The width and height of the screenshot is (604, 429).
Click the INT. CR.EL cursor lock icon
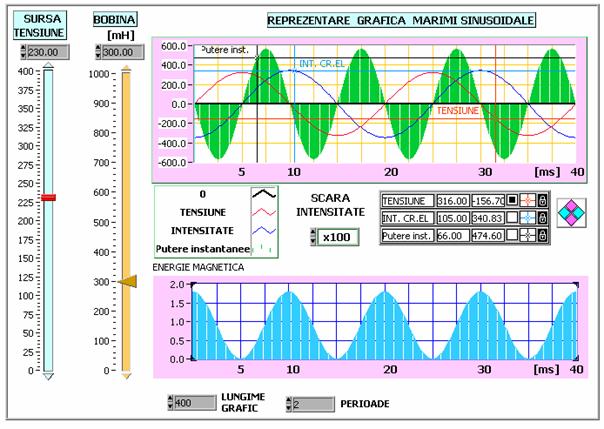point(543,218)
